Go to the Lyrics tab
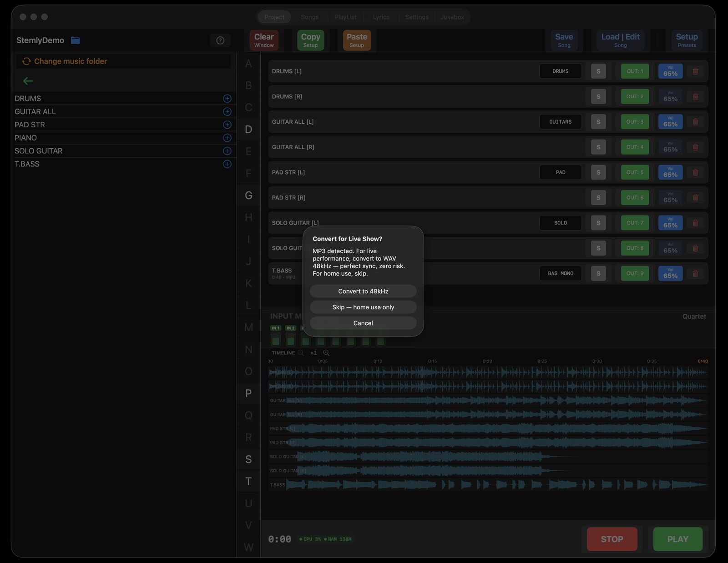This screenshot has height=563, width=728. click(381, 17)
